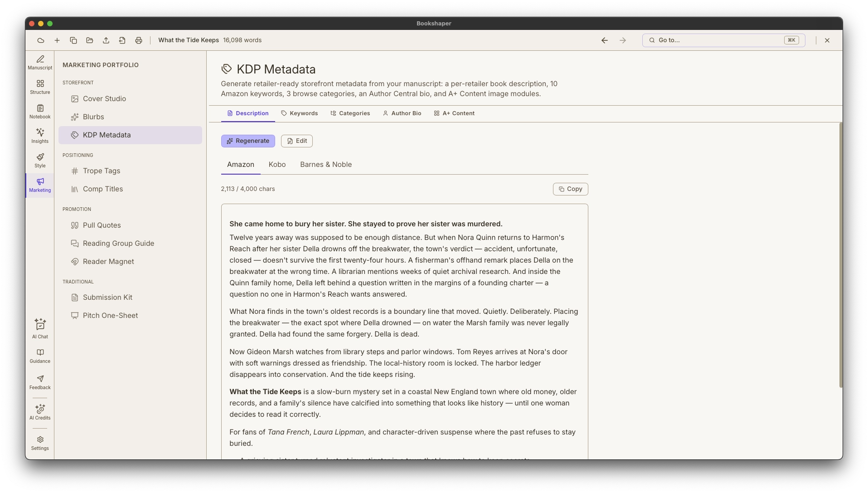Open the Feedback form
Viewport: 868px width, 493px height.
click(40, 382)
